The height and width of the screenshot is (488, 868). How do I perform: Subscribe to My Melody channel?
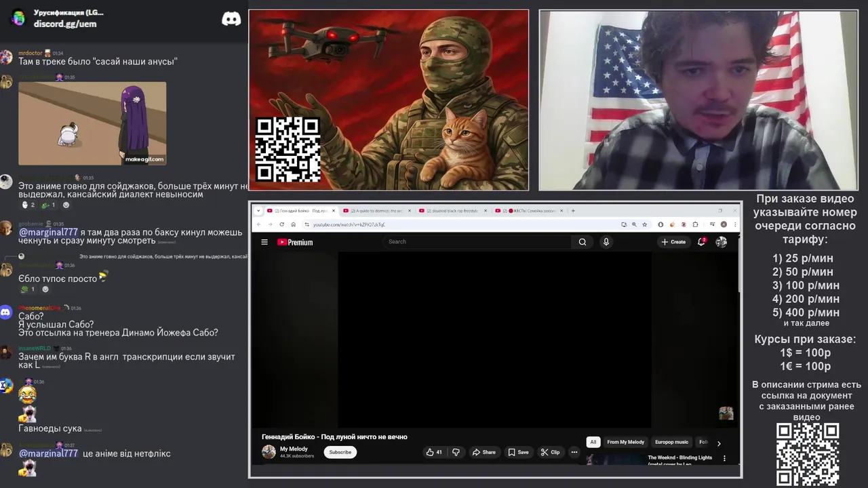(340, 452)
